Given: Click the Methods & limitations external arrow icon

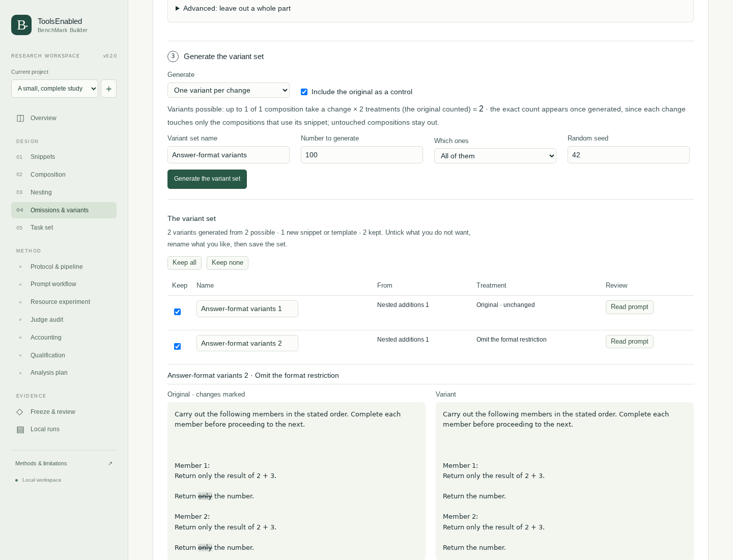Looking at the screenshot, I should click(x=110, y=464).
